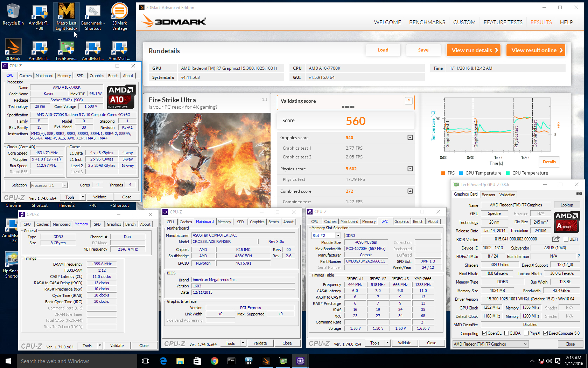Open Tools dropdown arrow in Memory window
The height and width of the screenshot is (368, 588).
point(100,346)
